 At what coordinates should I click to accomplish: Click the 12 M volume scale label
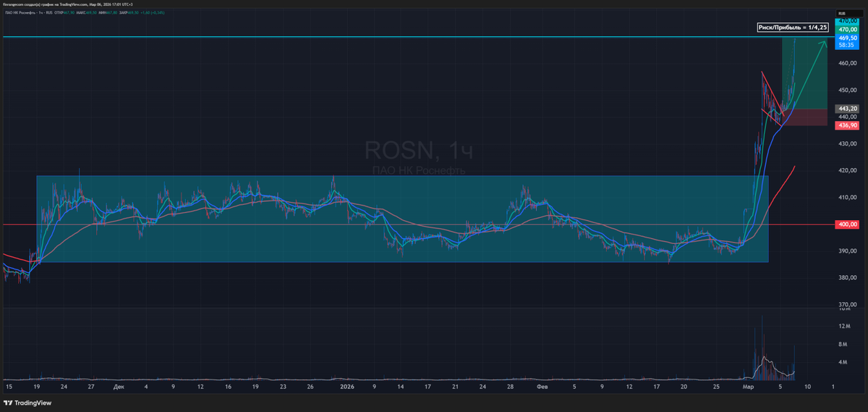tap(843, 327)
